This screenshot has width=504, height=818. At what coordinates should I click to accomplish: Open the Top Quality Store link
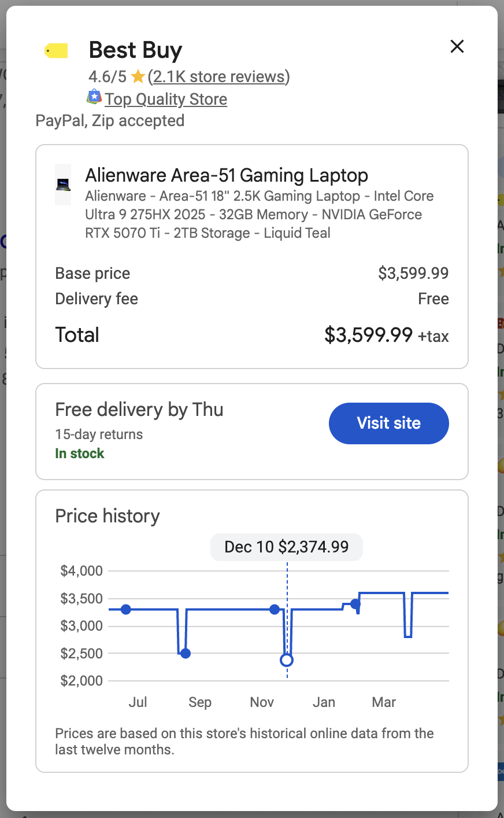point(166,99)
